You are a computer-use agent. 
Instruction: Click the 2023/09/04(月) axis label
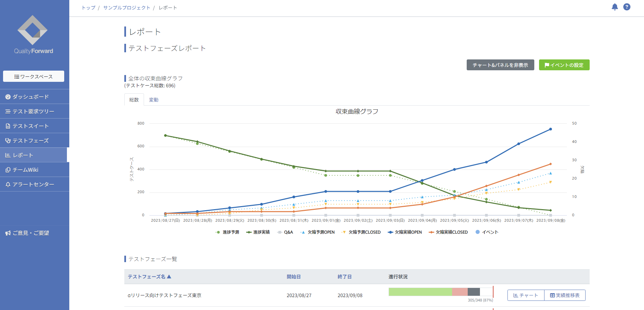(x=422, y=220)
